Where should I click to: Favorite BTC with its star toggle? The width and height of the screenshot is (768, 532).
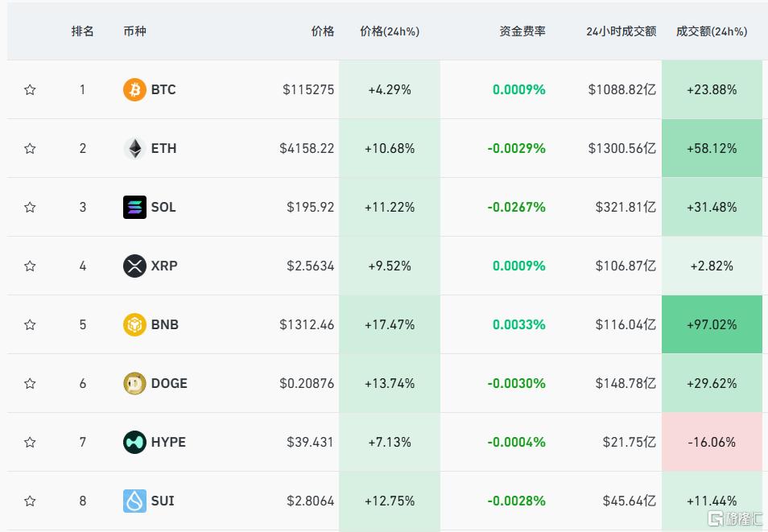(x=30, y=89)
